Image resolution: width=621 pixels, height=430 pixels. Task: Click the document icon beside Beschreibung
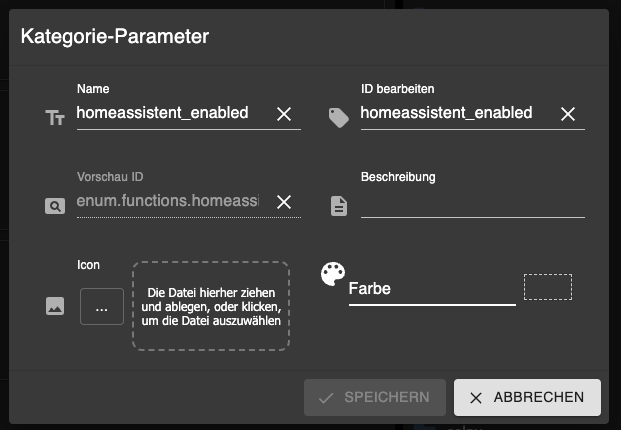coord(339,206)
